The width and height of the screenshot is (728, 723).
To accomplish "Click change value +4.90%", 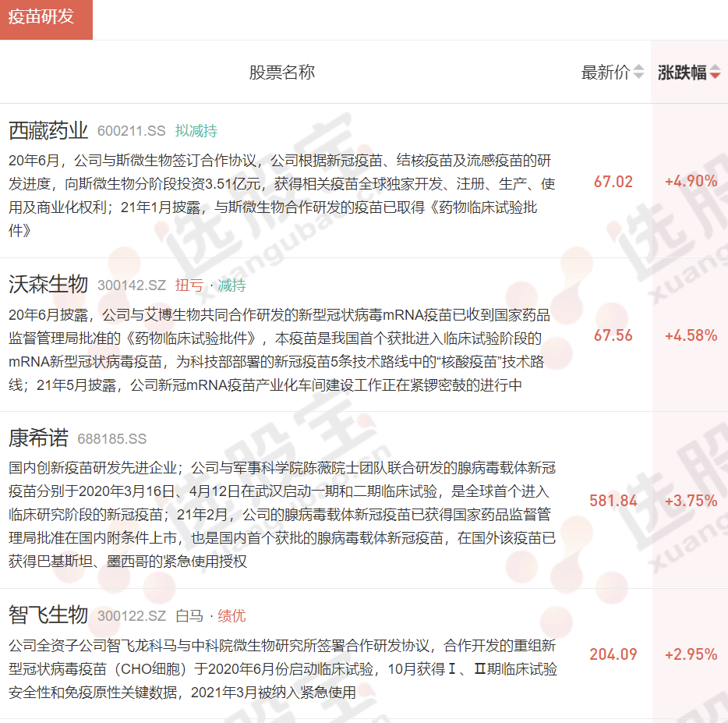I will 691,181.
